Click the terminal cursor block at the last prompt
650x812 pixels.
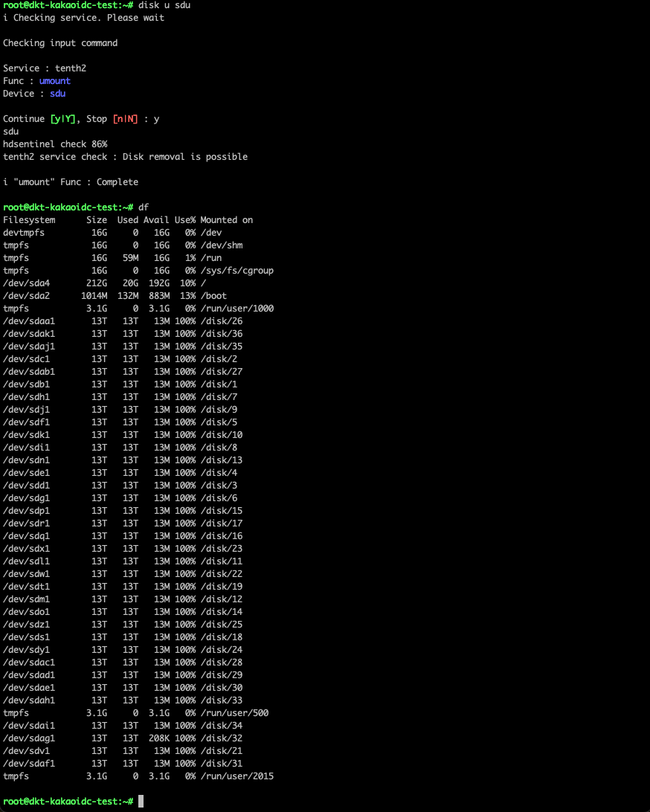coord(141,801)
